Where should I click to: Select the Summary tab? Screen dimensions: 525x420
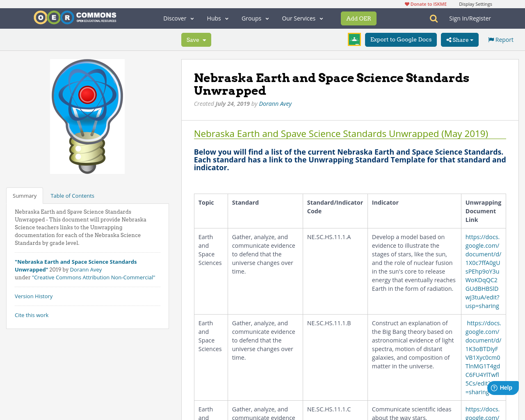25,195
